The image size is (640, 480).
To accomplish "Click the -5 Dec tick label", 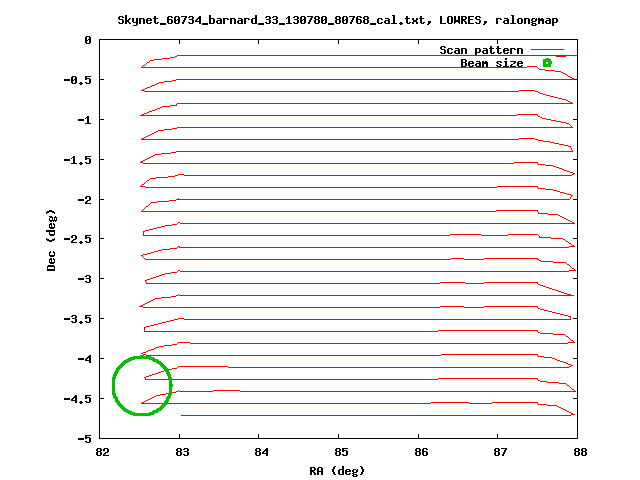I will pos(84,439).
